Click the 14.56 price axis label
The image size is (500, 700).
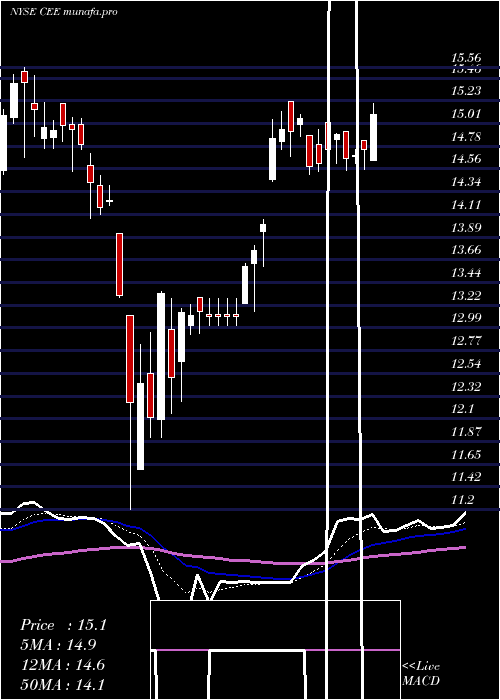click(466, 159)
